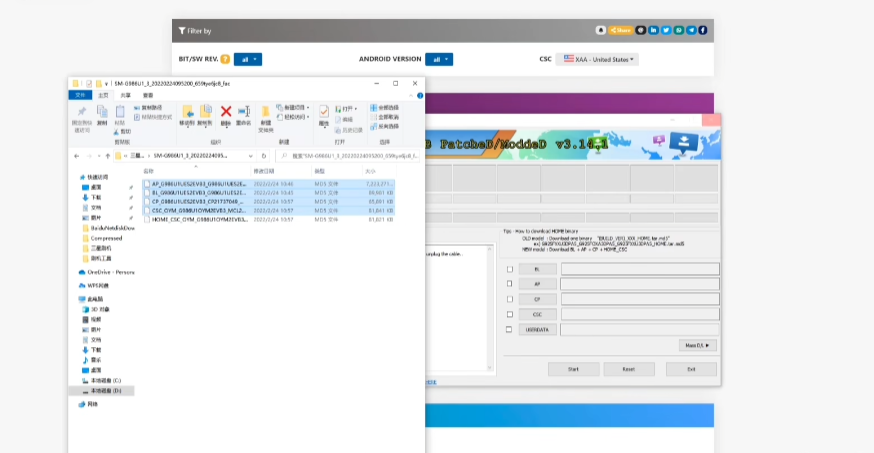Screen dimensions: 874x453
Task: Open the Share tab in the Explorer ribbon
Action: (125, 95)
